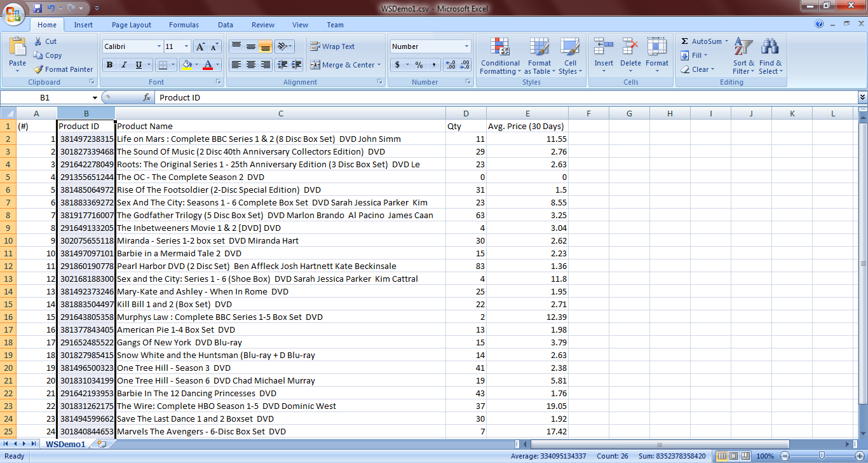
Task: Open Format cells menu
Action: click(657, 56)
